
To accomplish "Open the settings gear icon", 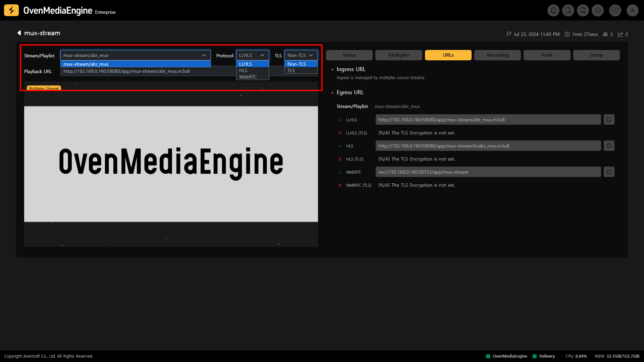I will coord(598,10).
